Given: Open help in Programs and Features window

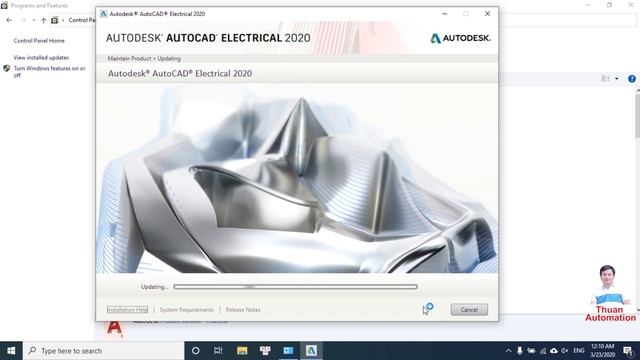Looking at the screenshot, I should pyautogui.click(x=631, y=79).
